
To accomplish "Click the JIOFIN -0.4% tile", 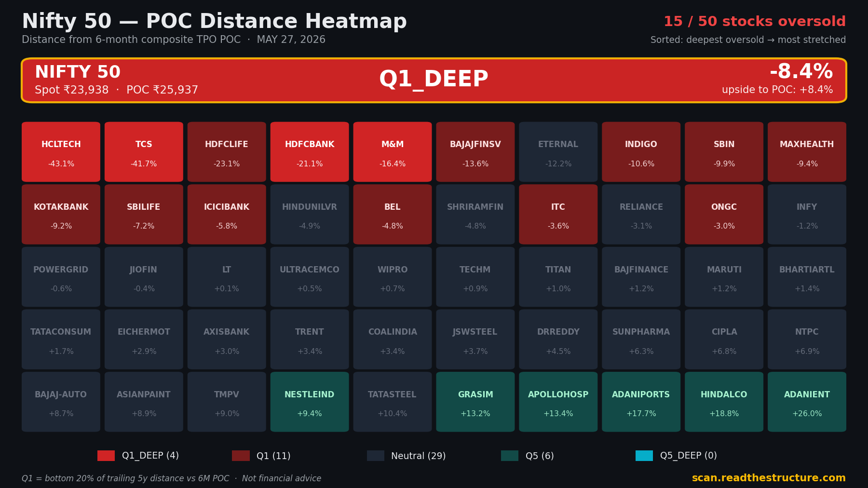I will 144,277.
